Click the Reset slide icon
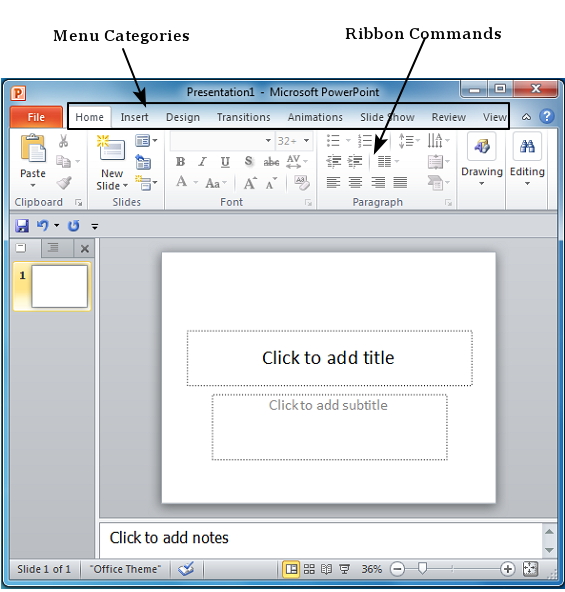The height and width of the screenshot is (592, 565). [x=143, y=162]
